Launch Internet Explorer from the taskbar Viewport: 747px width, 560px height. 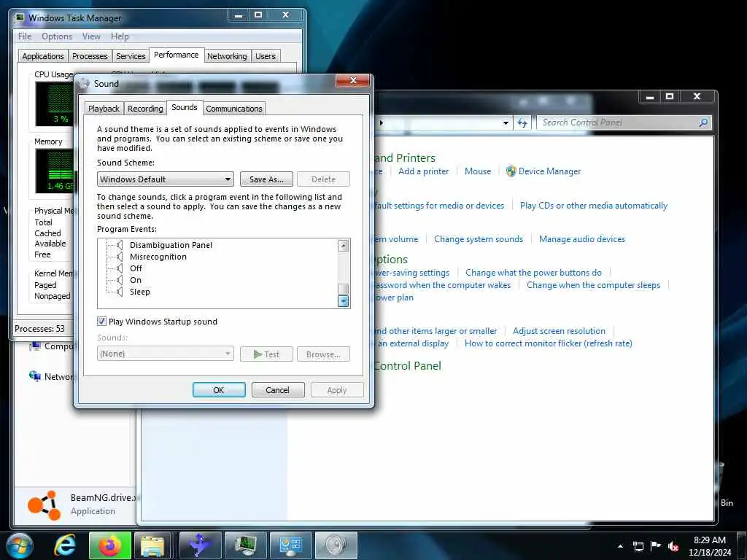click(x=64, y=545)
